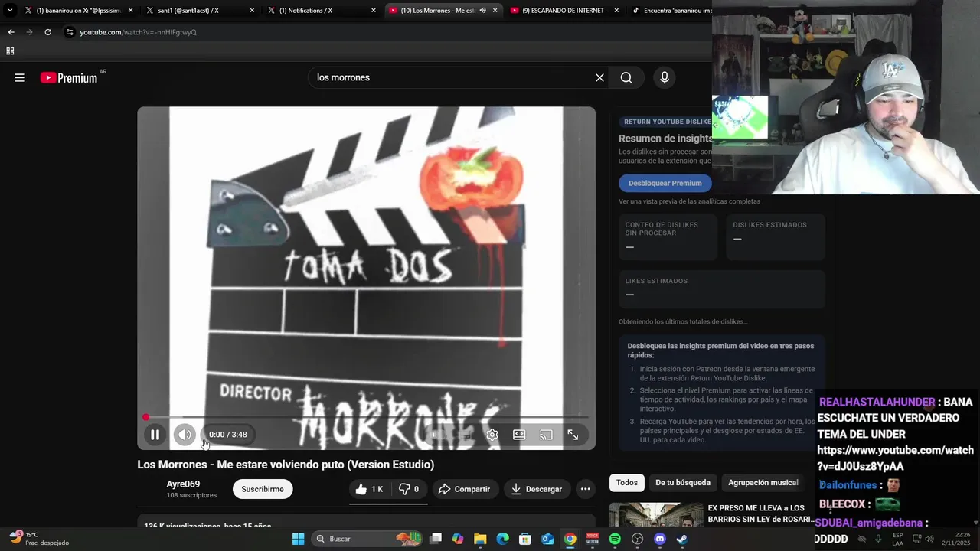
Task: Switch to the TikTok Encuentra bananirou tab
Action: (x=671, y=11)
